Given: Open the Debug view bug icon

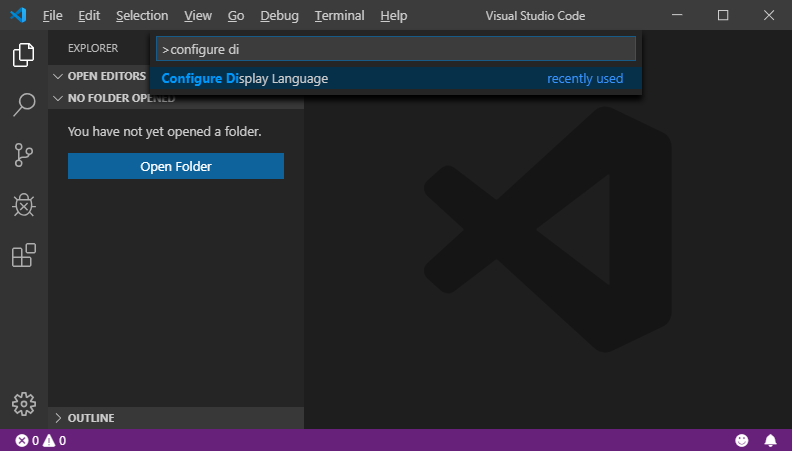Looking at the screenshot, I should [24, 205].
